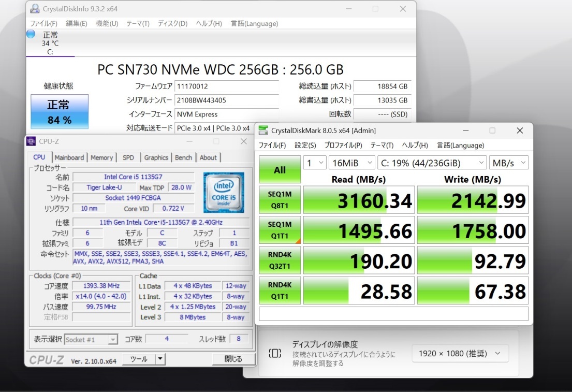Screen dimensions: 572x392
Task: Click the interface field NVM Express
Action: 227,114
